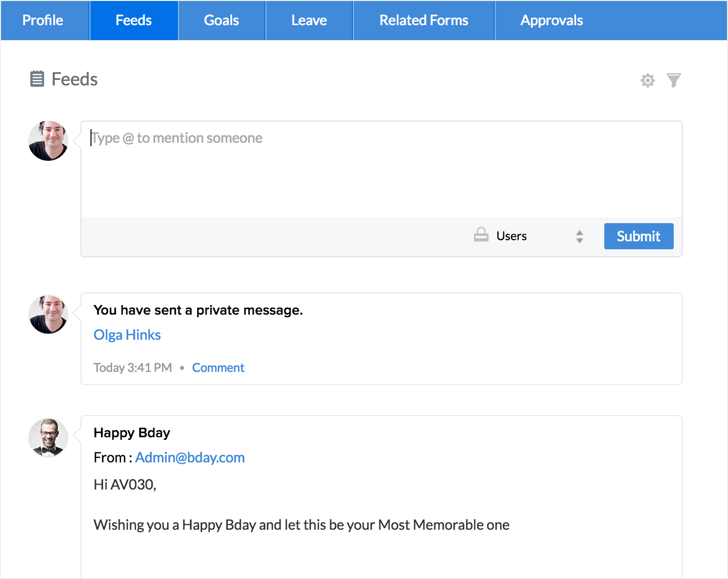
Task: Open the Related Forms tab
Action: click(424, 21)
